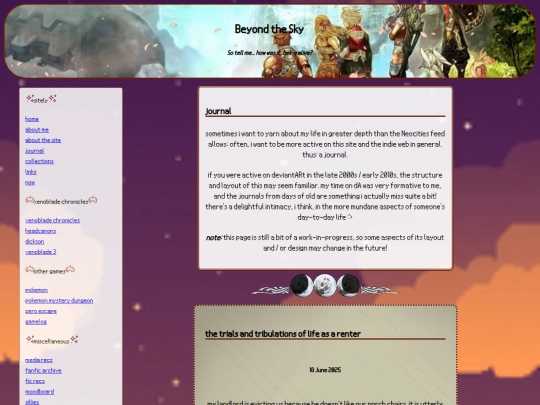Click the sitely sidebar section header
The image size is (540, 405).
tap(41, 100)
